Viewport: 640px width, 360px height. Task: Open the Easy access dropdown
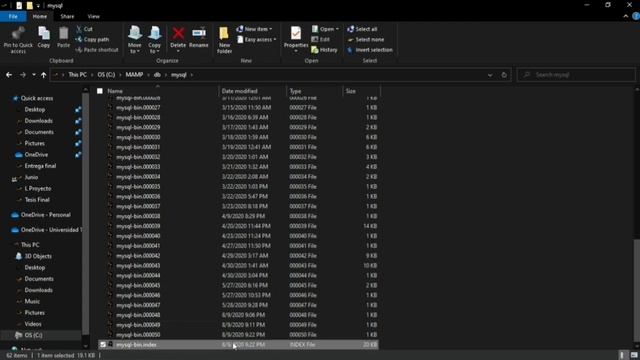pyautogui.click(x=256, y=40)
